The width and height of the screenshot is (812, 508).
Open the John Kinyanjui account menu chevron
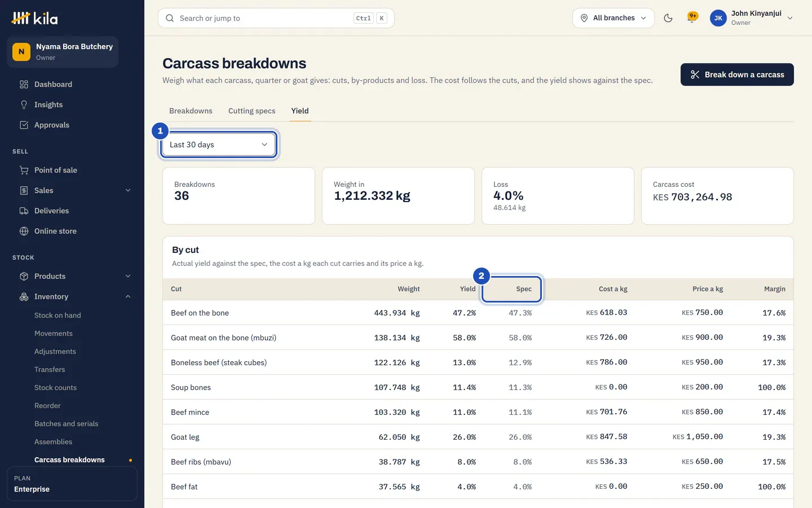pos(790,18)
